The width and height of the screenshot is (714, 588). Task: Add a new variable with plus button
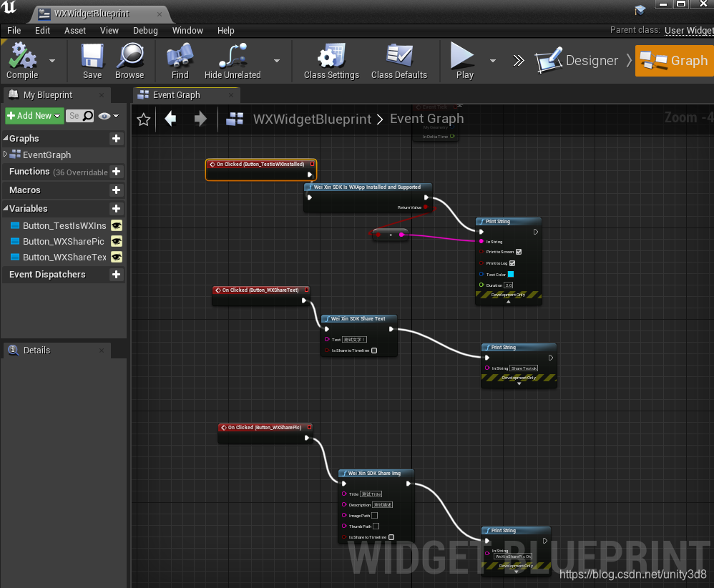116,209
